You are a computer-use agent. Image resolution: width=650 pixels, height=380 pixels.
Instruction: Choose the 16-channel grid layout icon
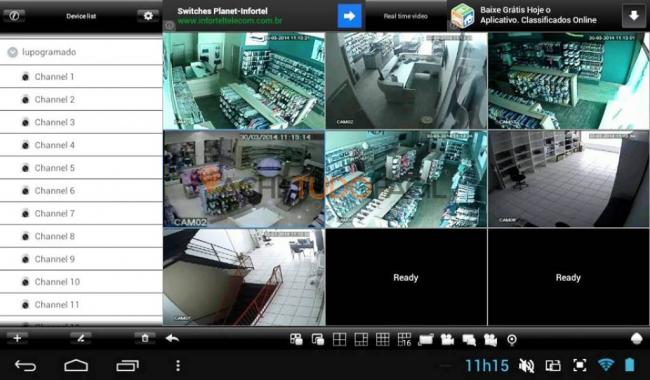tap(404, 339)
